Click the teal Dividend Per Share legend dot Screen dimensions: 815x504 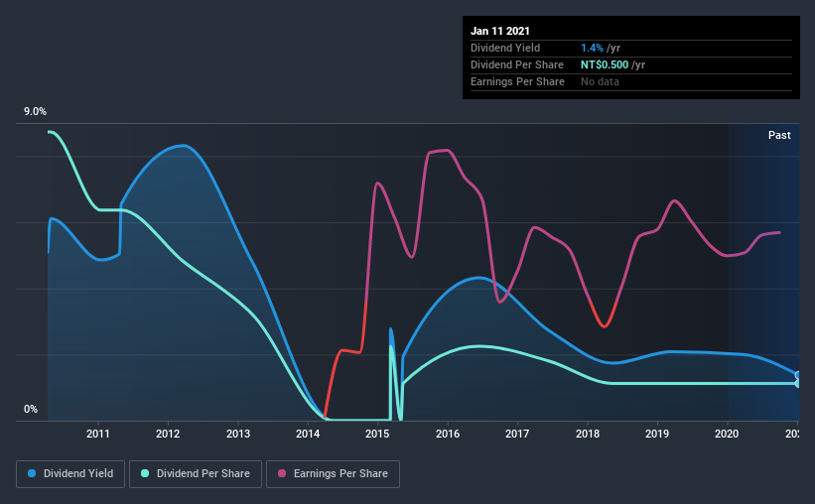(145, 473)
